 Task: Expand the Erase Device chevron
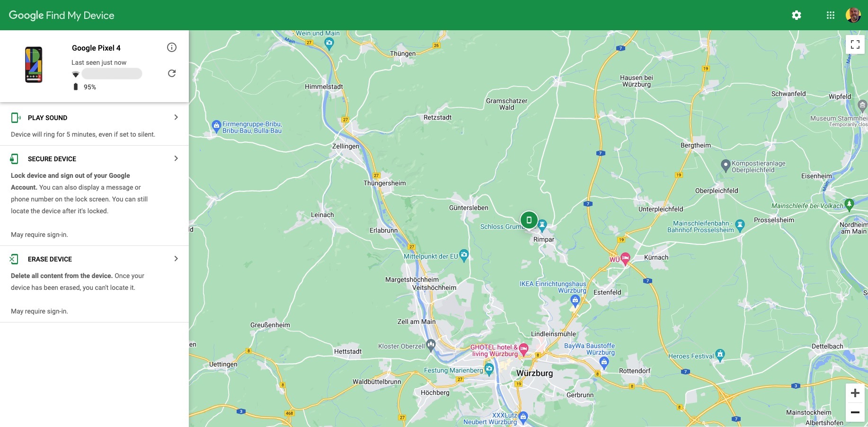176,259
